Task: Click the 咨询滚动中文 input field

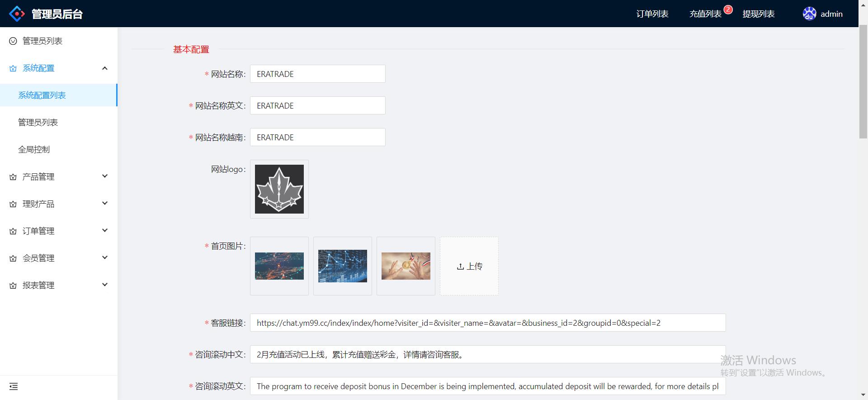Action: pos(488,354)
